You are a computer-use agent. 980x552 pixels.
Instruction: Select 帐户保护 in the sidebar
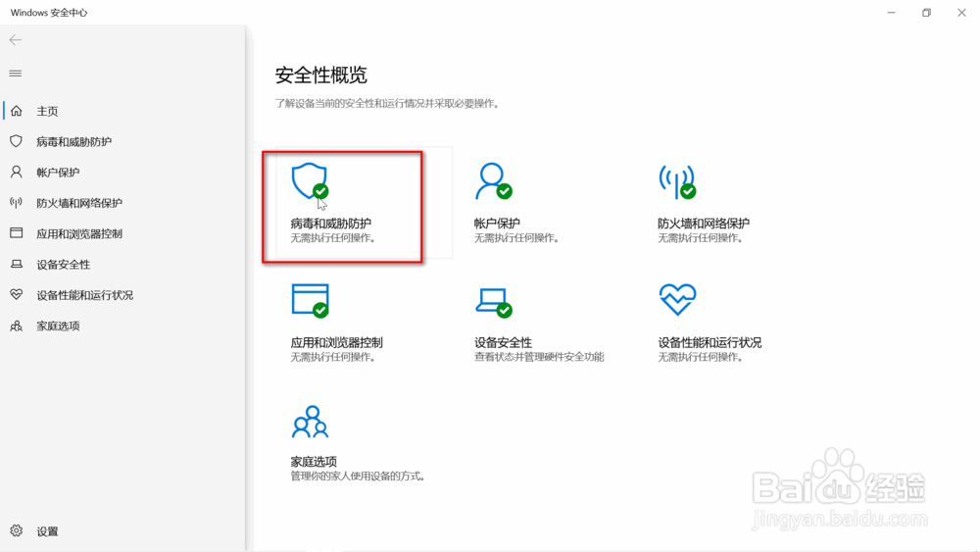pos(58,173)
